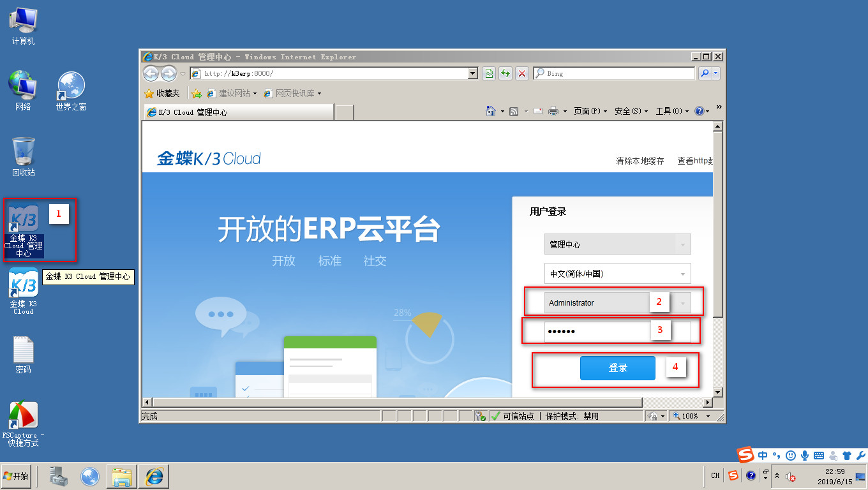868x490 pixels.
Task: Refresh the page with the green arrows icon
Action: pyautogui.click(x=505, y=73)
